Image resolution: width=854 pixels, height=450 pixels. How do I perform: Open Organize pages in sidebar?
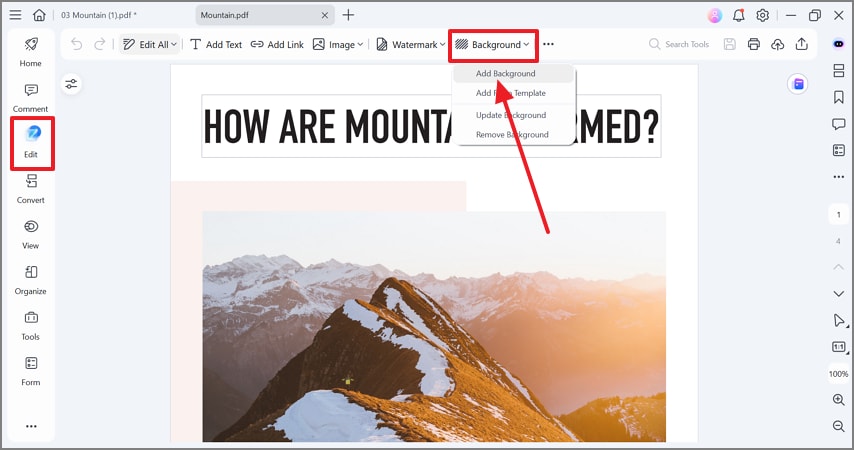(x=30, y=281)
